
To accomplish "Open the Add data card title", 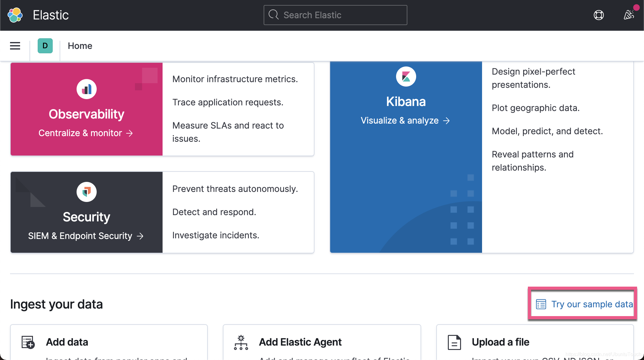I will pos(67,342).
